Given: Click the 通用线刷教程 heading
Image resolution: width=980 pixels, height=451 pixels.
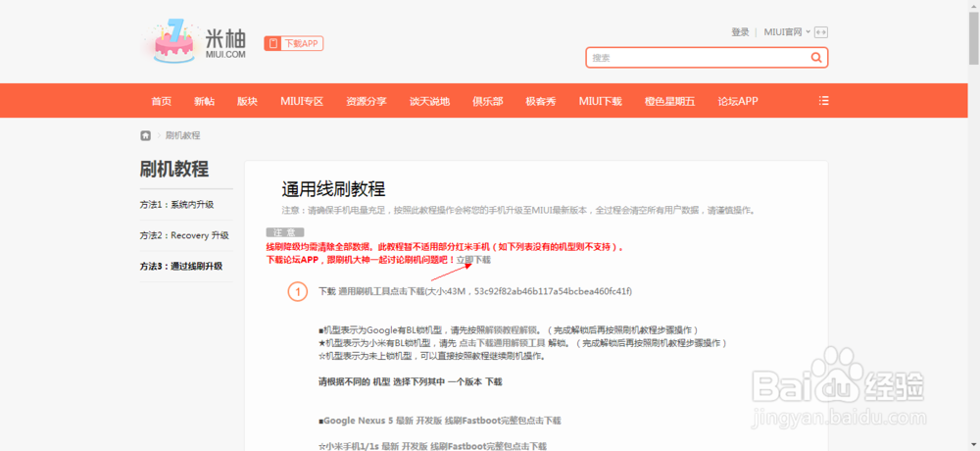Looking at the screenshot, I should coord(333,188).
